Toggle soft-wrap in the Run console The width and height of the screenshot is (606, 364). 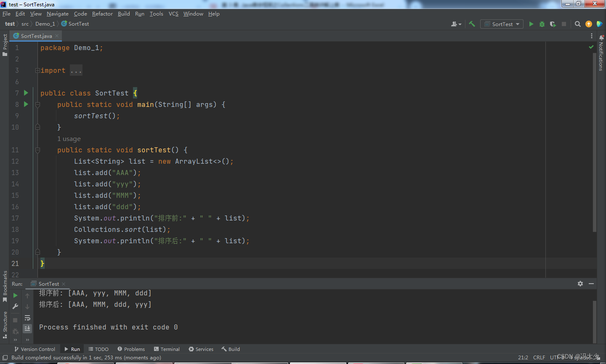pos(27,318)
